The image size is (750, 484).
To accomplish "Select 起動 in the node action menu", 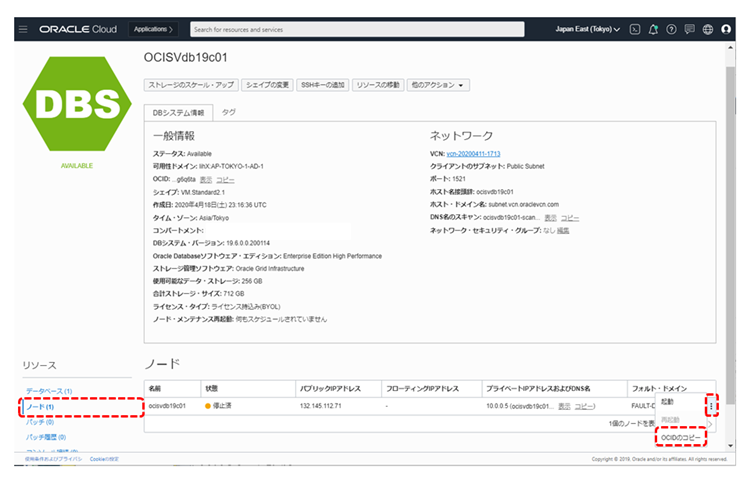I will (668, 401).
